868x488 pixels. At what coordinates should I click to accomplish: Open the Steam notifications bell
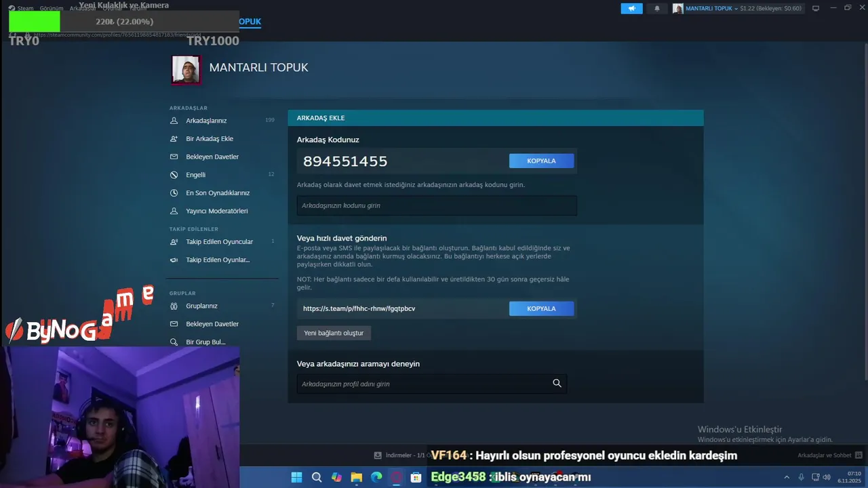[x=657, y=8]
